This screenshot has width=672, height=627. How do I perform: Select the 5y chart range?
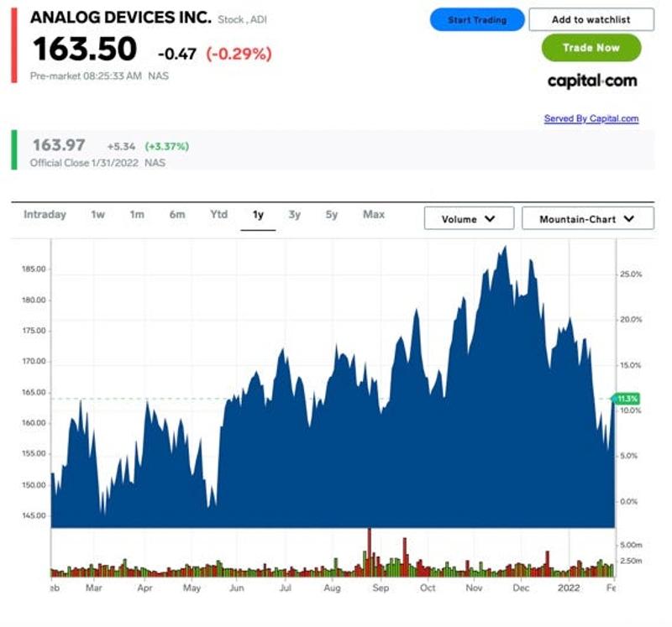pyautogui.click(x=332, y=215)
